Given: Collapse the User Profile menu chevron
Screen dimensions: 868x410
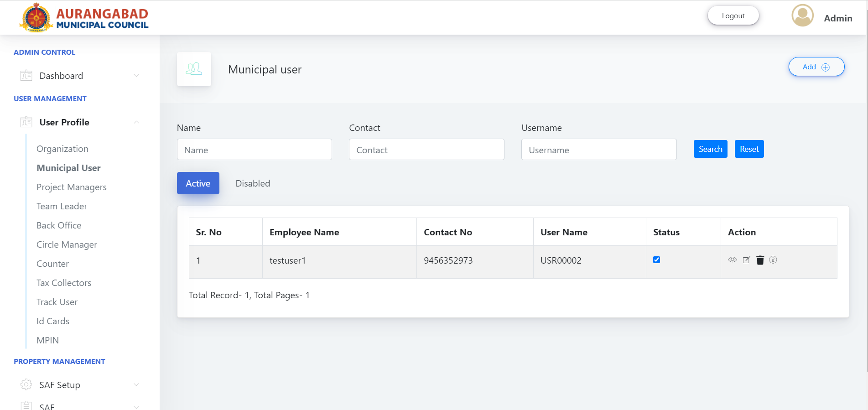Looking at the screenshot, I should (x=136, y=122).
